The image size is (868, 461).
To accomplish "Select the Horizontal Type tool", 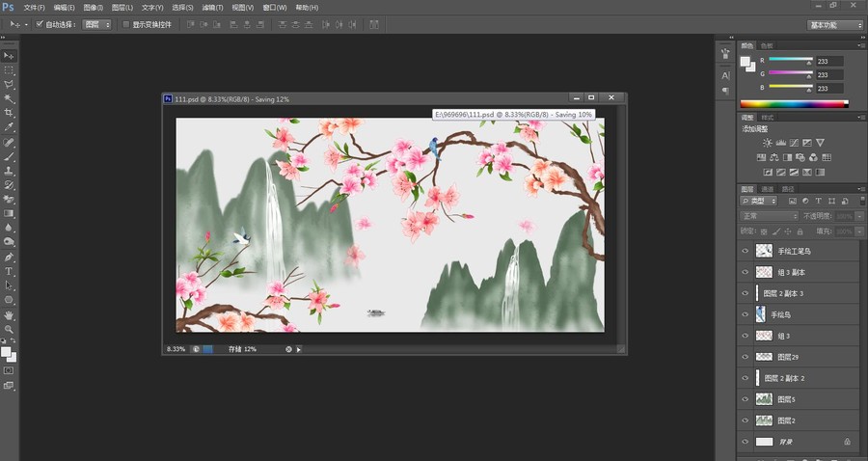I will click(x=9, y=271).
